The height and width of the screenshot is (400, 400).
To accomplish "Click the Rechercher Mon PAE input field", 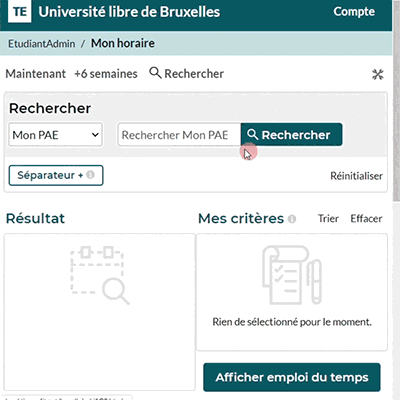I will click(x=179, y=135).
